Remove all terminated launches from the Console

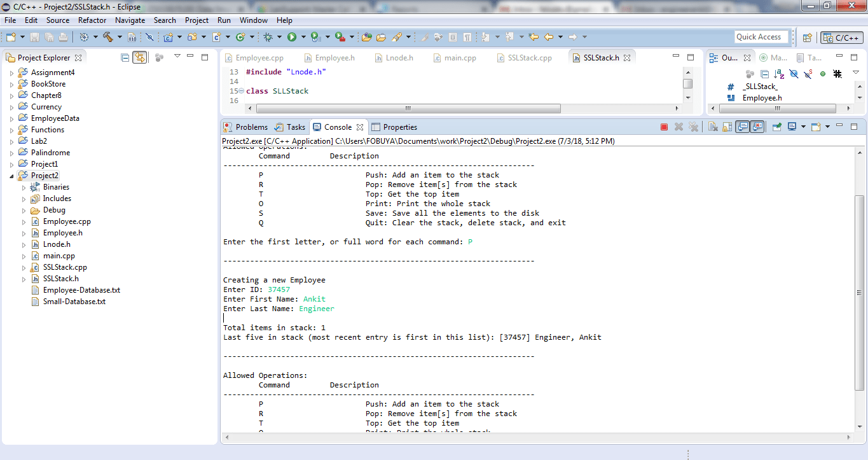click(x=692, y=127)
